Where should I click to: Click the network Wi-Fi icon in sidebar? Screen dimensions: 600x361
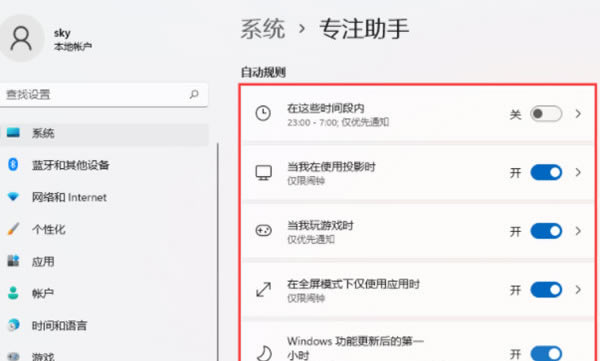(13, 197)
